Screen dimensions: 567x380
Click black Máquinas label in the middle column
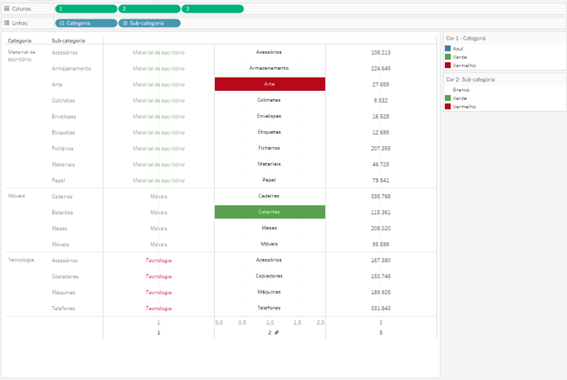pyautogui.click(x=269, y=292)
